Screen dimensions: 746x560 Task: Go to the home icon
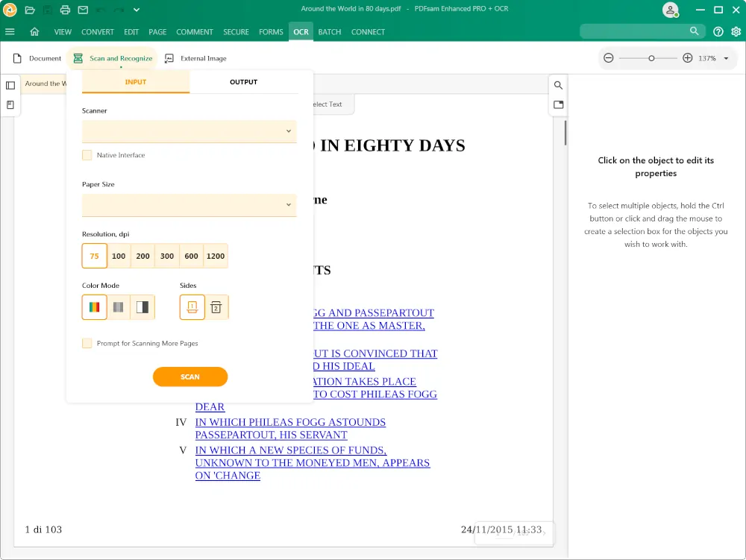34,32
